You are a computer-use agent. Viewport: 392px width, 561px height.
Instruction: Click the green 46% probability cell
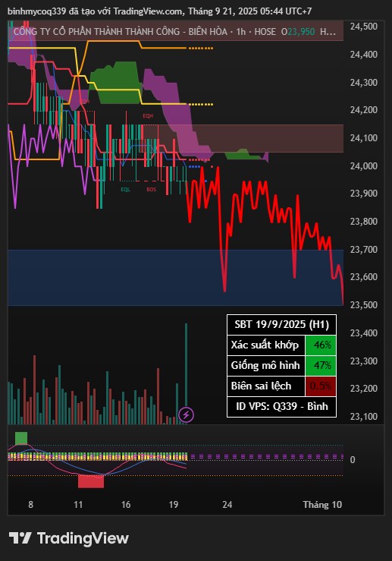click(x=321, y=345)
